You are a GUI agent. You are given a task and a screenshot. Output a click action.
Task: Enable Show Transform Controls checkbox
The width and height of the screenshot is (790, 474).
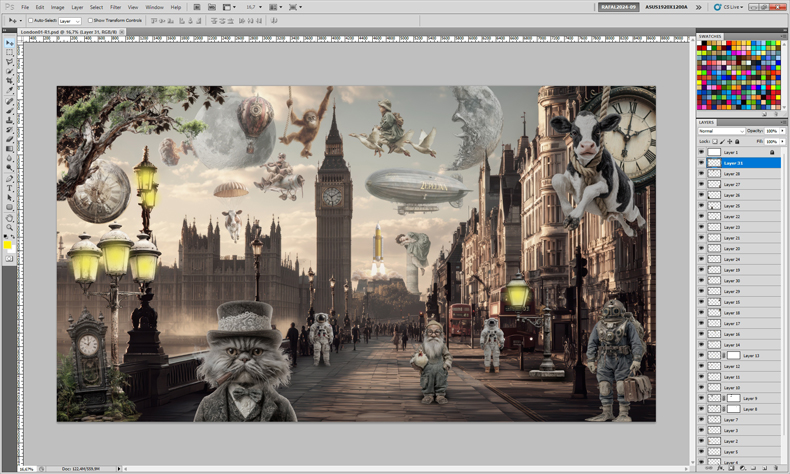90,21
